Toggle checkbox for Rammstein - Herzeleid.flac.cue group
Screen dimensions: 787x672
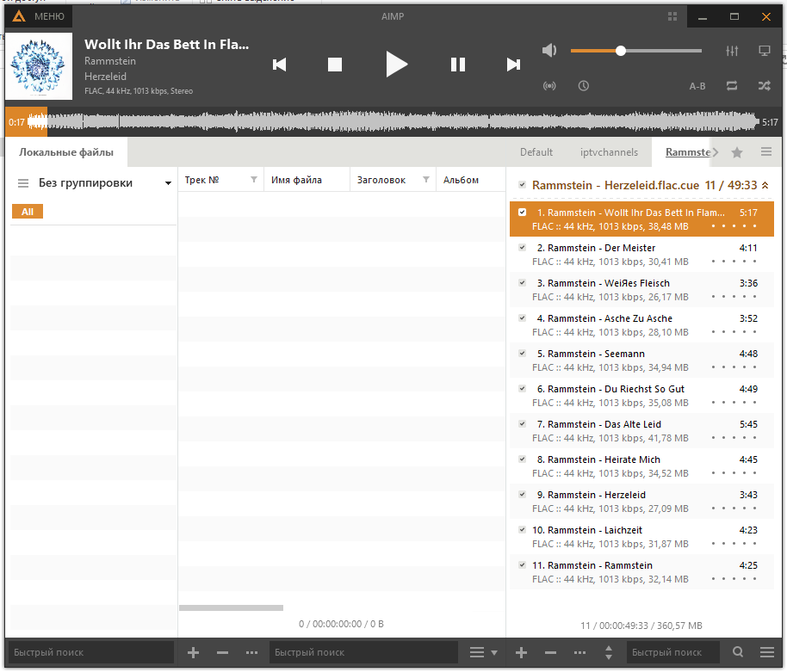coord(522,185)
